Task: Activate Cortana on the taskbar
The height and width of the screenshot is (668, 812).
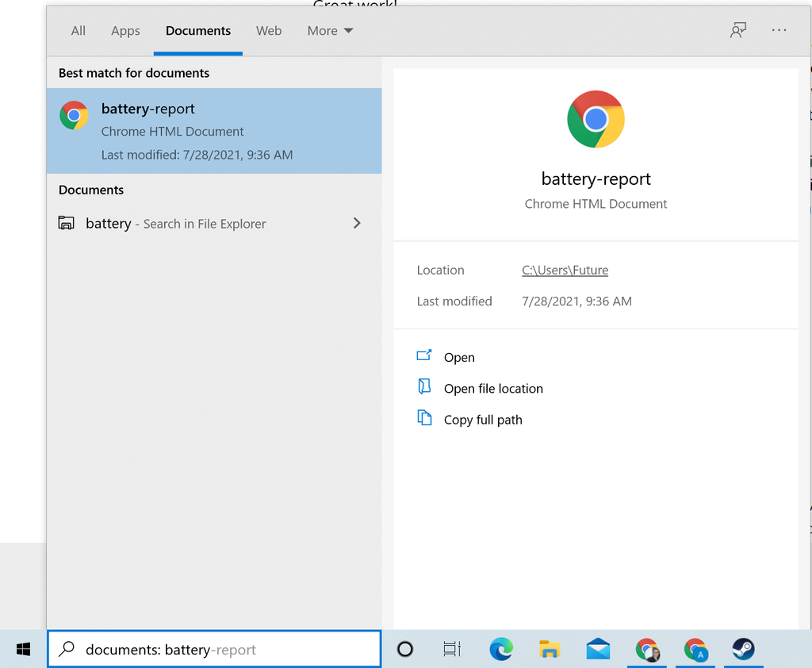Action: click(405, 649)
